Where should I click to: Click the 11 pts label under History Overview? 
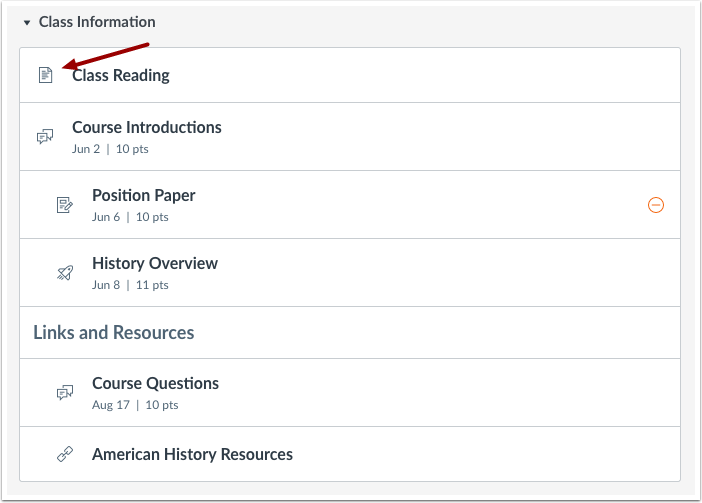click(x=152, y=285)
